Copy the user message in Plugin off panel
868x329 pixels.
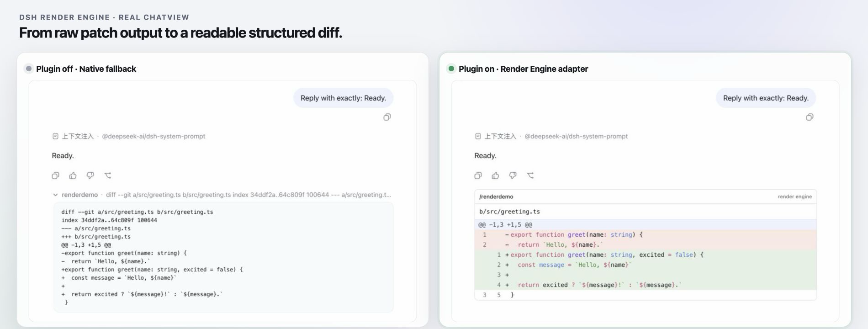(x=387, y=117)
